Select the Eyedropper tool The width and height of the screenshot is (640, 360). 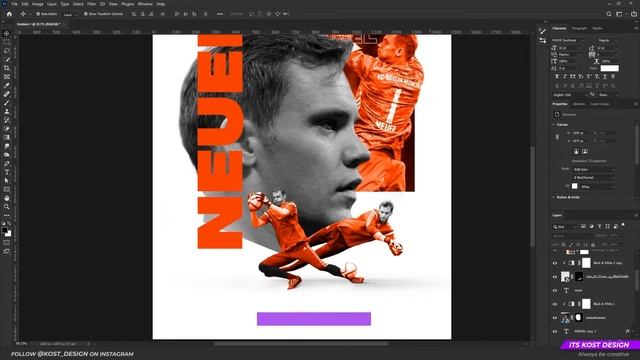(x=7, y=85)
